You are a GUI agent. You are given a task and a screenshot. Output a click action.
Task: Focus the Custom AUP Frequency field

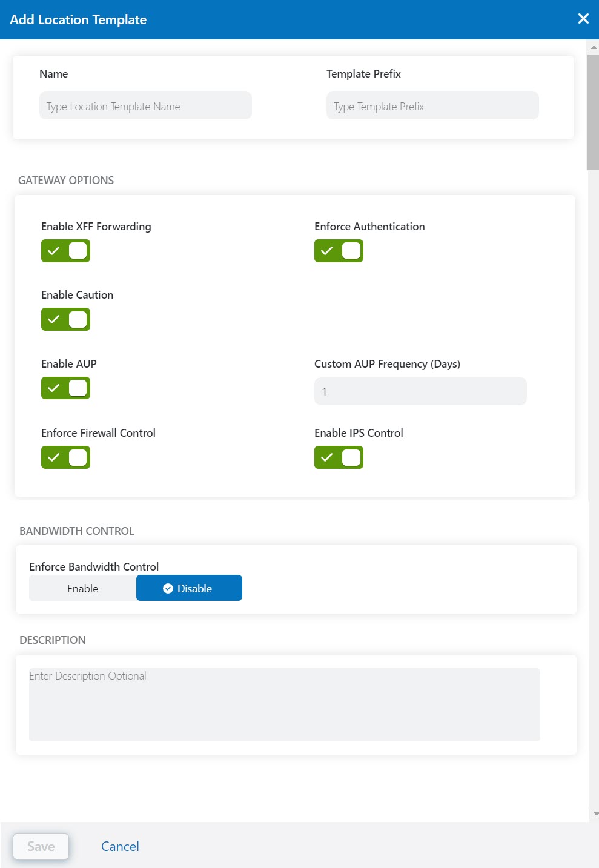click(x=420, y=391)
